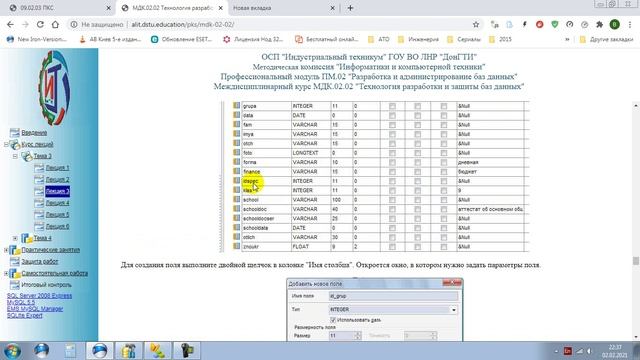This screenshot has height=360, width=640.
Task: Toggle the second checkbox in forma row
Action: point(418,162)
